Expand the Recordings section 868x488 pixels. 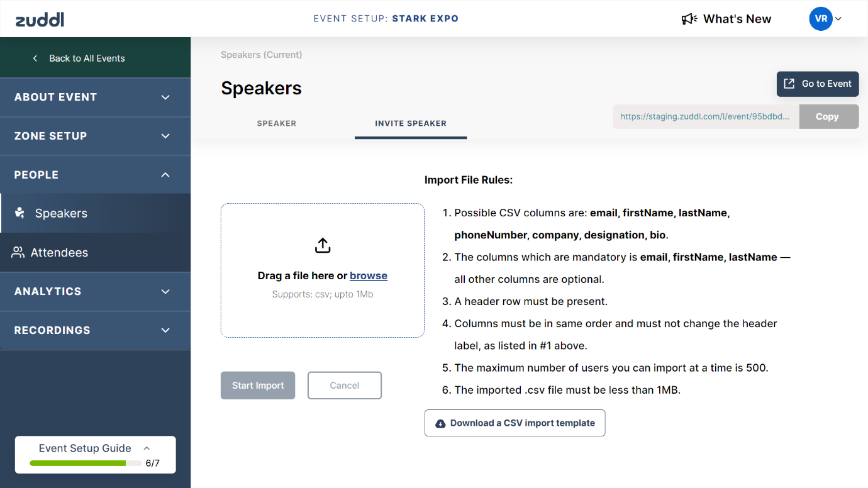165,330
